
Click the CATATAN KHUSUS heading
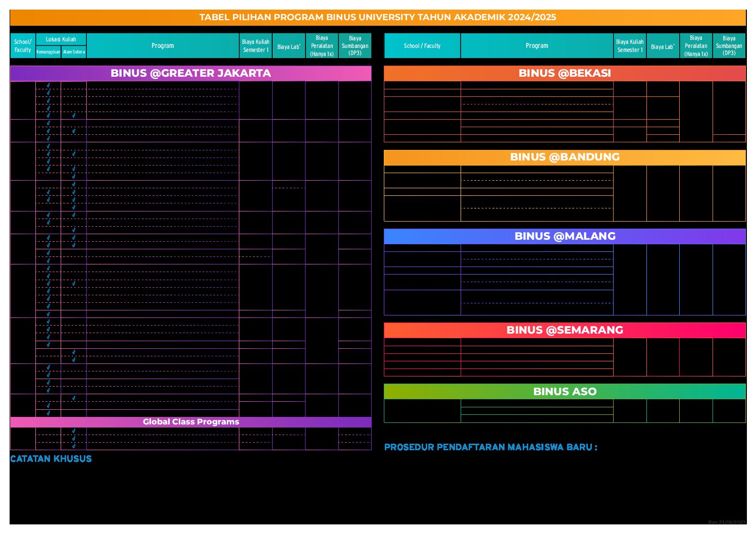[51, 459]
